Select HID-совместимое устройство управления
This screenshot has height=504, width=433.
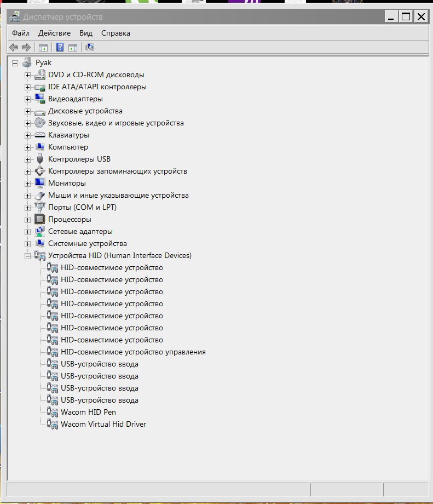point(133,352)
